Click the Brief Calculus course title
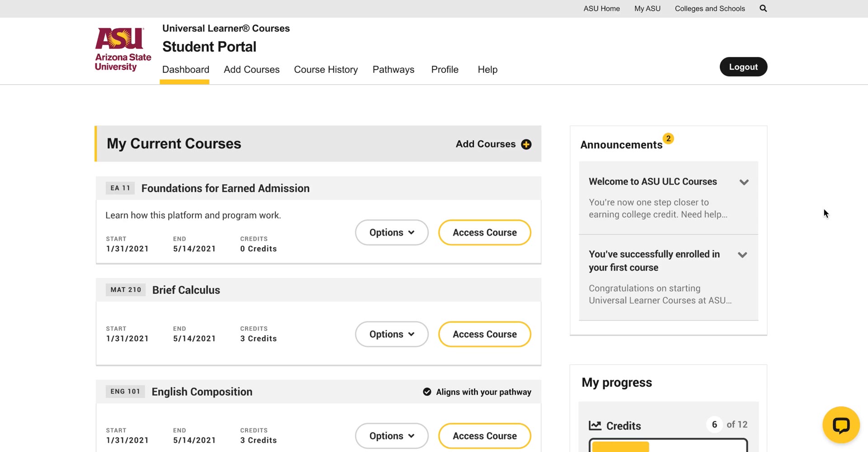868x452 pixels. (x=186, y=290)
